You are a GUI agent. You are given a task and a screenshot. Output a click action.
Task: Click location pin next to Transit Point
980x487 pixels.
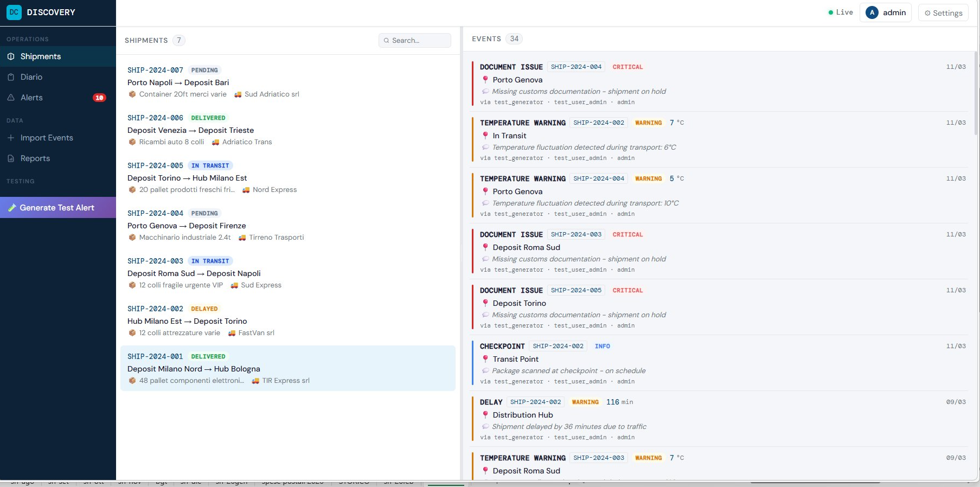point(485,359)
